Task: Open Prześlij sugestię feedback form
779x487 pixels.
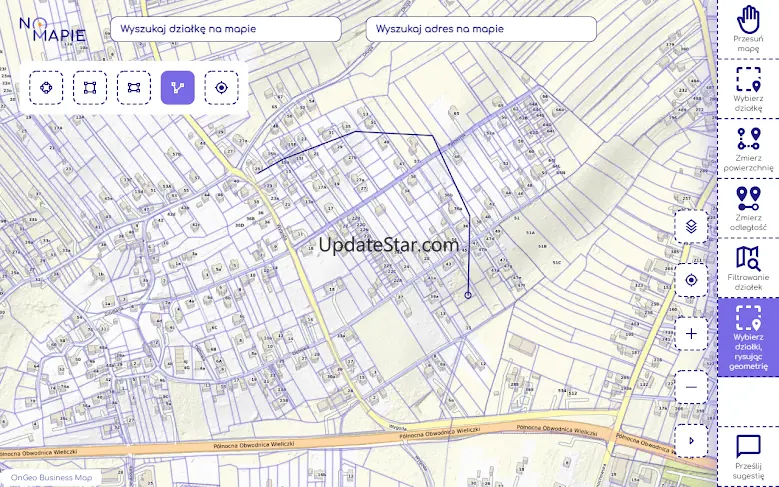Action: pos(748,456)
